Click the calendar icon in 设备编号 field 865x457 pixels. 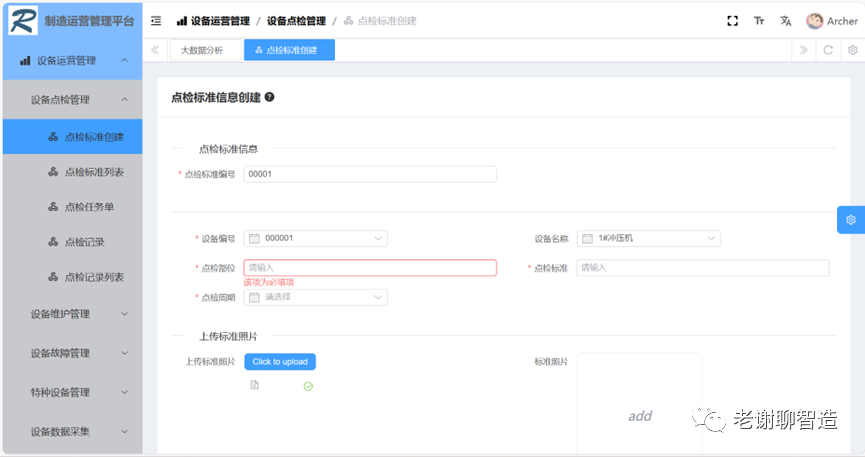(254, 238)
